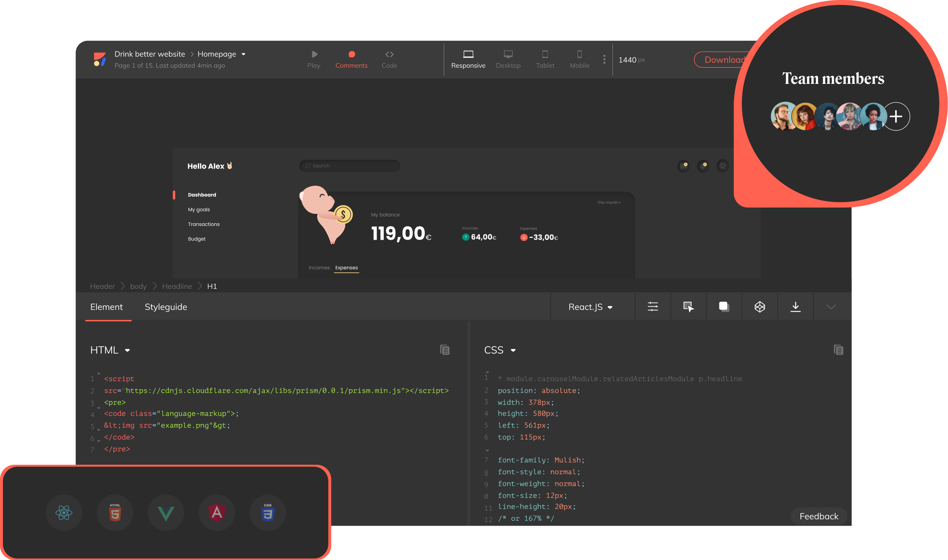
Task: Open the CSS language dropdown
Action: pos(500,350)
